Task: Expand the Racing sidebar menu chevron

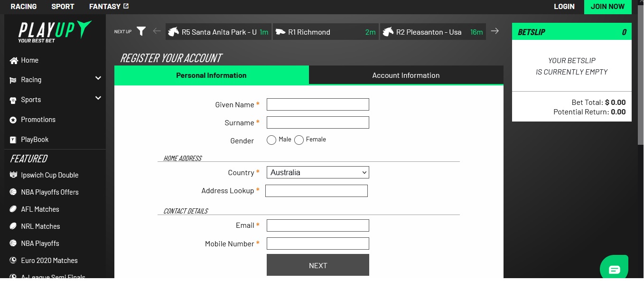Action: tap(98, 78)
